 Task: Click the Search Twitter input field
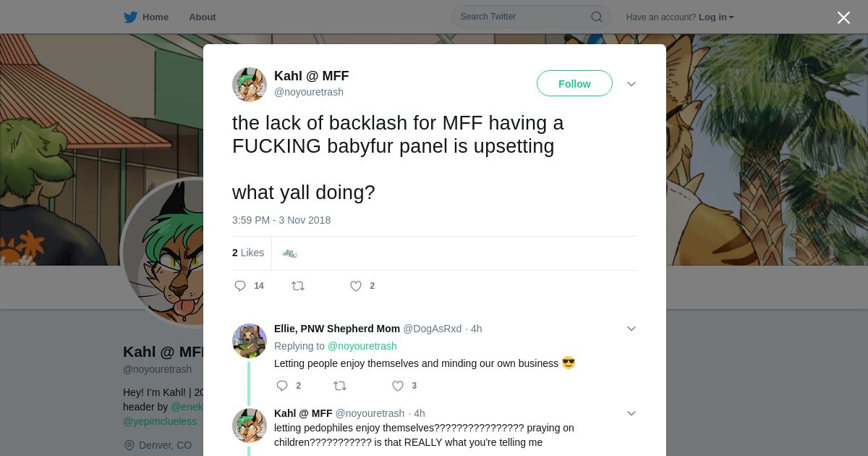tap(521, 17)
